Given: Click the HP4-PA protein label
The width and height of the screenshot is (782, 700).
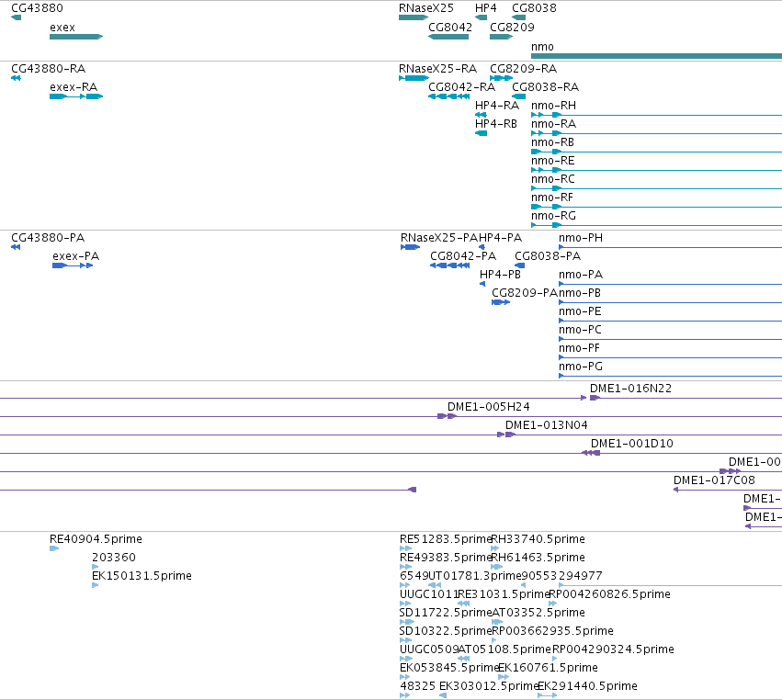Looking at the screenshot, I should [x=500, y=237].
